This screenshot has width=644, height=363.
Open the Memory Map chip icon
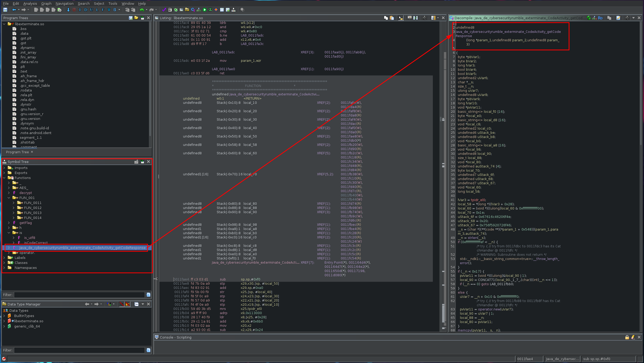[x=210, y=10]
